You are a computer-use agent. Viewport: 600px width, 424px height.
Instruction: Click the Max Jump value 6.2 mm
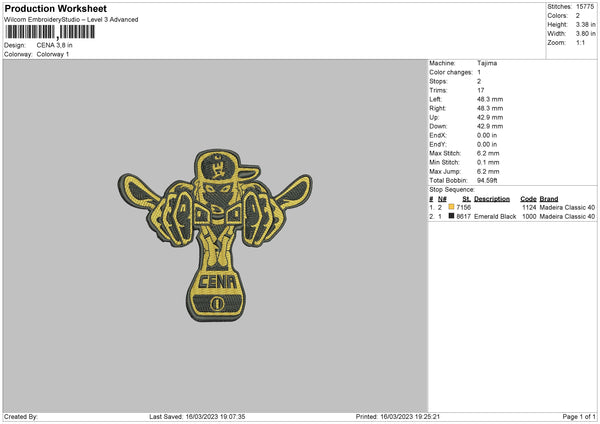pos(488,171)
